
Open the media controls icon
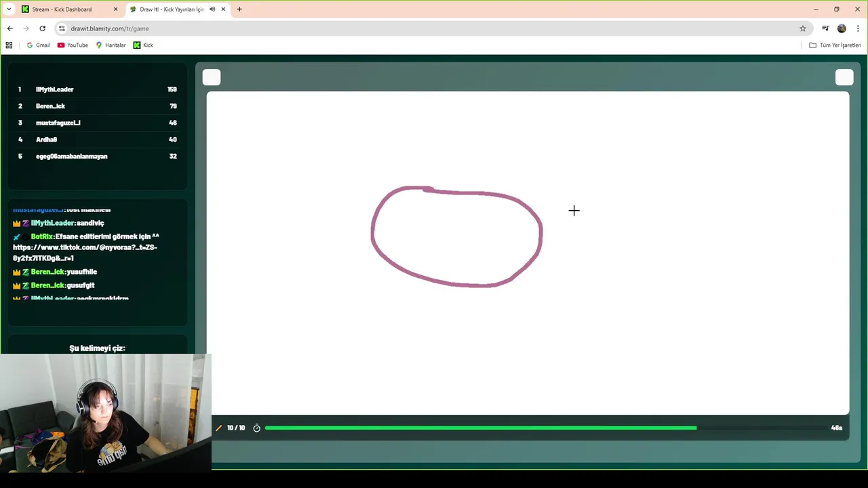tap(825, 28)
